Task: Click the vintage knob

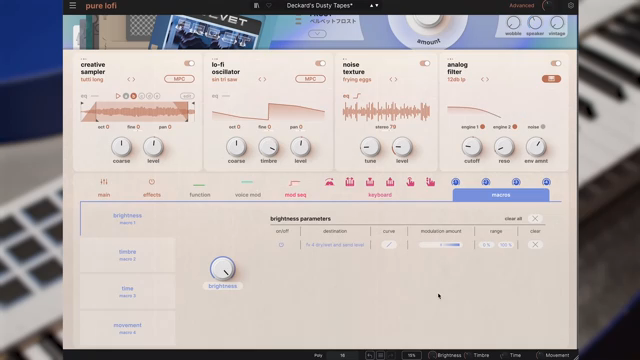Action: (x=557, y=23)
